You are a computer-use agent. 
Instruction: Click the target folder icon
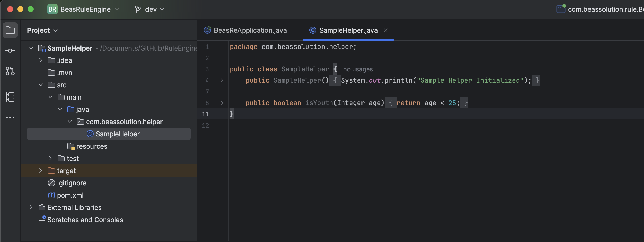point(51,171)
